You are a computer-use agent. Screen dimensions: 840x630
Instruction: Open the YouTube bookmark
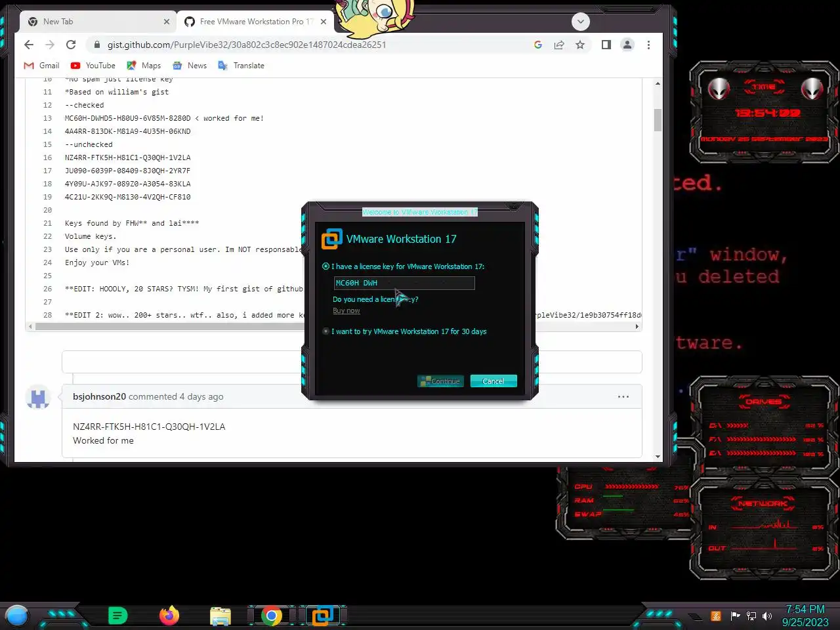tap(93, 66)
